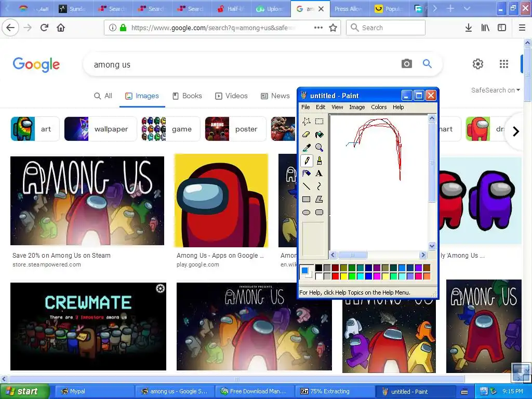The width and height of the screenshot is (532, 399).
Task: Open the red crewmate on yellow thumbnail
Action: click(221, 201)
